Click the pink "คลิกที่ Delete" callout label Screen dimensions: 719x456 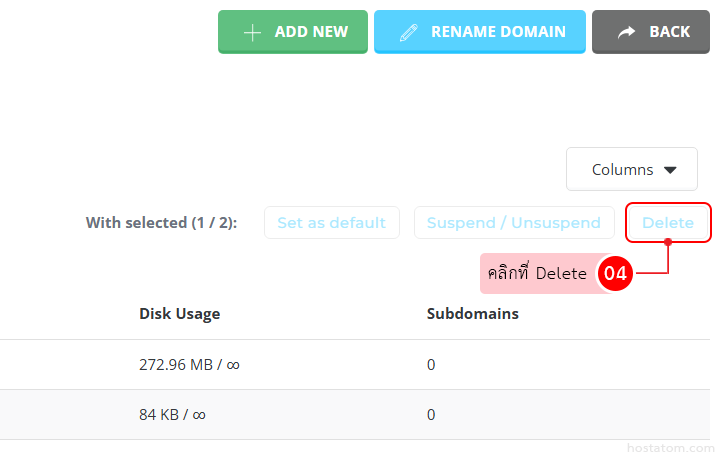[x=537, y=273]
